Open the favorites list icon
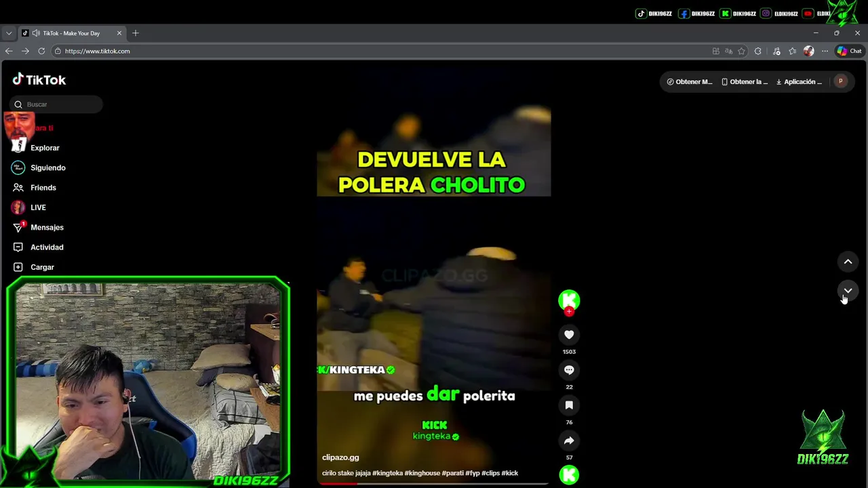Screen dimensions: 868x488 (x=793, y=51)
